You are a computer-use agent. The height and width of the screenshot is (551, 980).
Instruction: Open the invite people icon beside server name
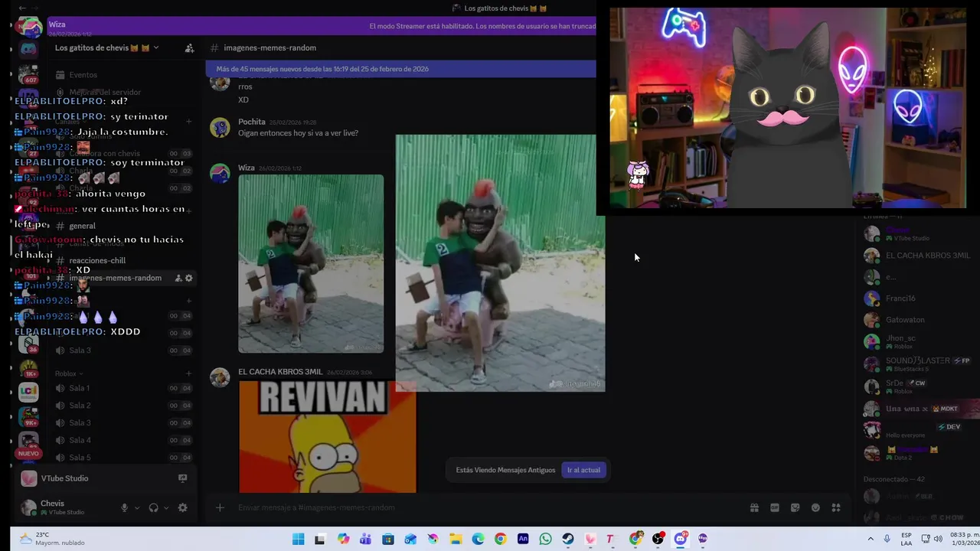[x=189, y=48]
